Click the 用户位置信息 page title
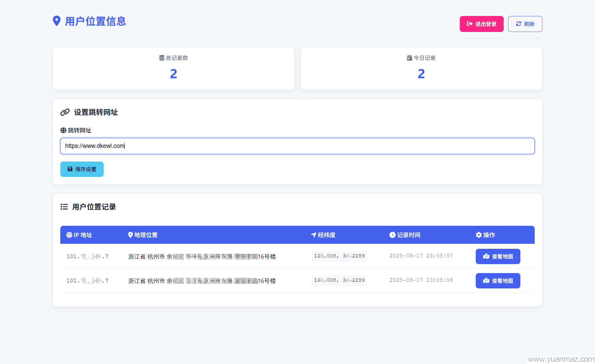The height and width of the screenshot is (364, 595). point(95,21)
